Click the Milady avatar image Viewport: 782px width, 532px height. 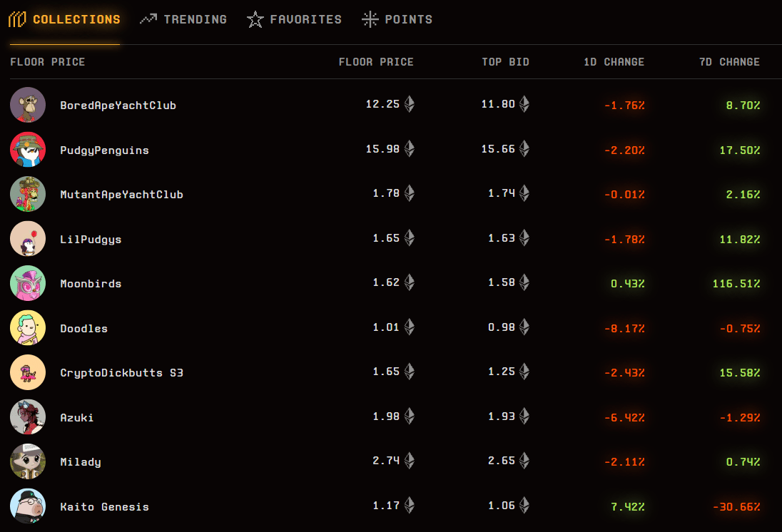(28, 461)
